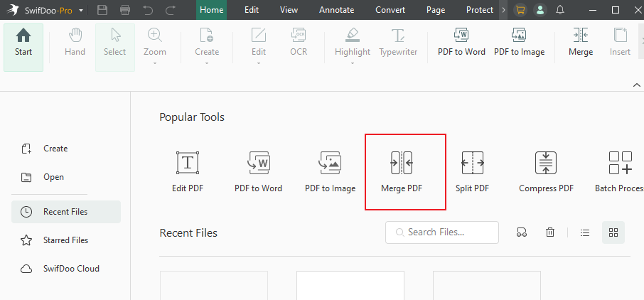Open the shopping cart purchase icon

tap(520, 10)
